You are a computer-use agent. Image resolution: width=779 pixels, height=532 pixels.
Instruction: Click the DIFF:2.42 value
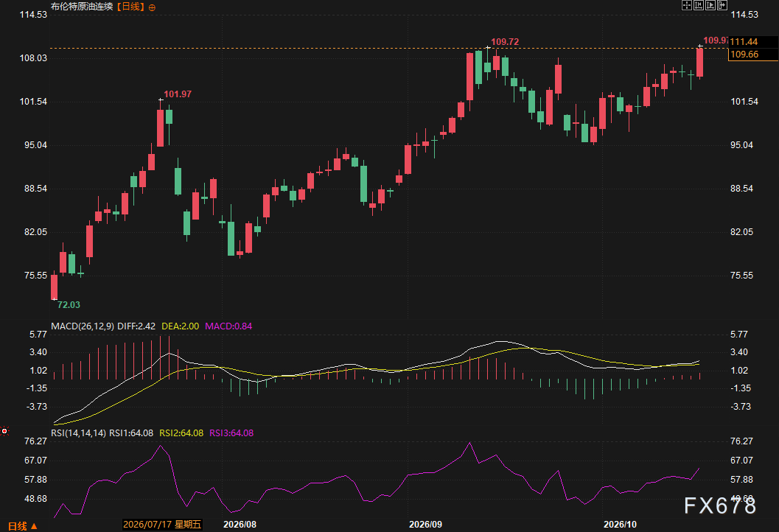(136, 326)
